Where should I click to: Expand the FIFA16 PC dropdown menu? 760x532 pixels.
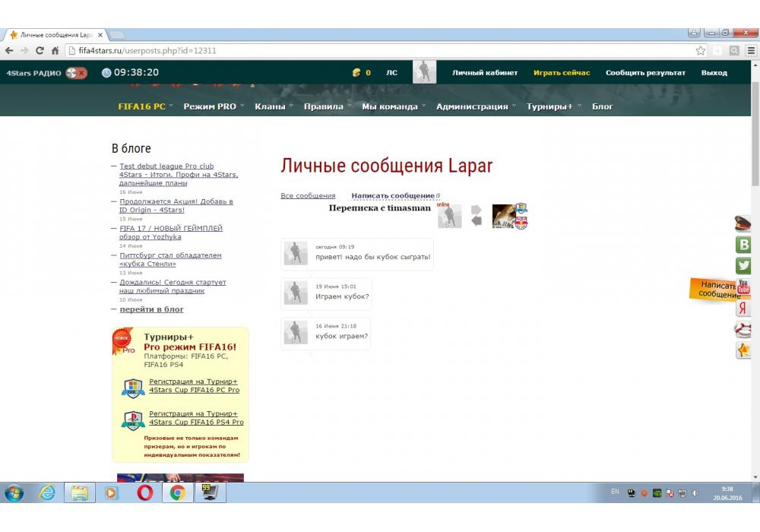tap(142, 106)
